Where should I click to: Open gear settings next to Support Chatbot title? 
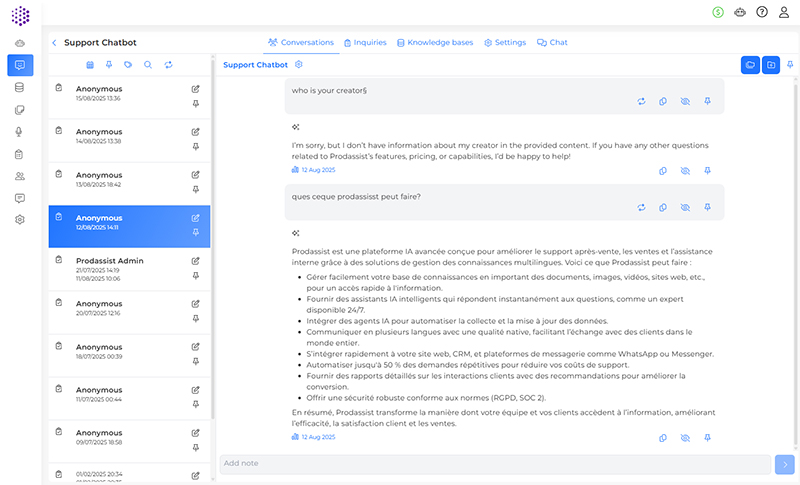pos(299,65)
